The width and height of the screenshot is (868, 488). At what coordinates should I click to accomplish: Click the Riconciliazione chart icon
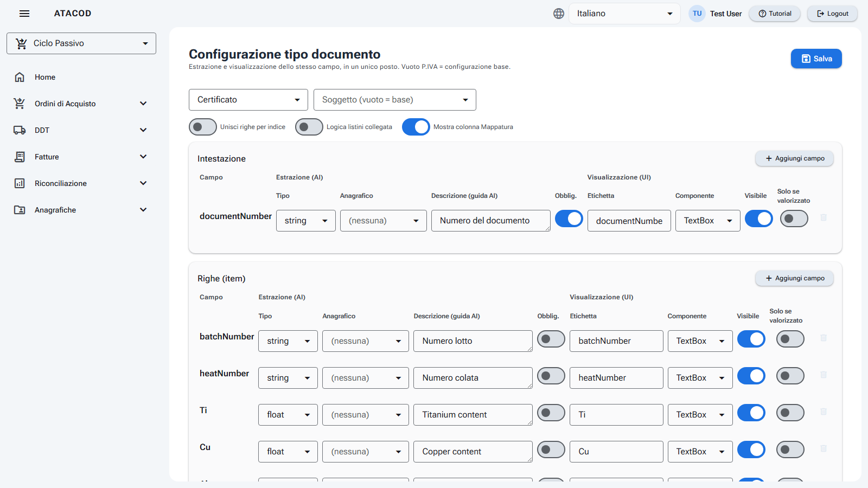(x=20, y=183)
